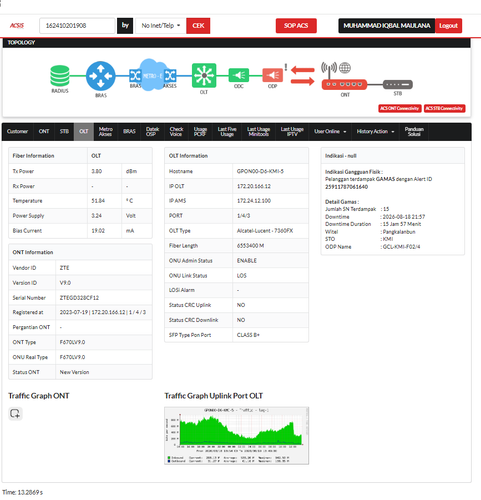Click hostname value GPON00-D6-KMI-5
The image size is (481, 500).
coord(260,171)
